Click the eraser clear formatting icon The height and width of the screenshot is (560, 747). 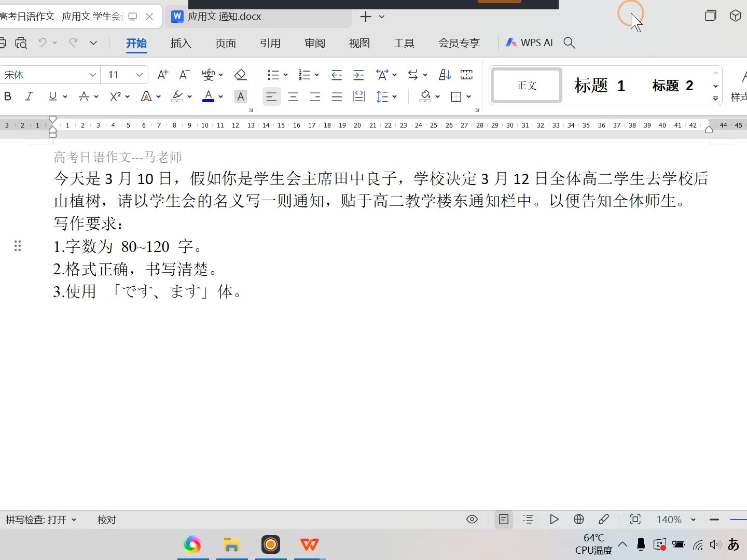coord(240,75)
